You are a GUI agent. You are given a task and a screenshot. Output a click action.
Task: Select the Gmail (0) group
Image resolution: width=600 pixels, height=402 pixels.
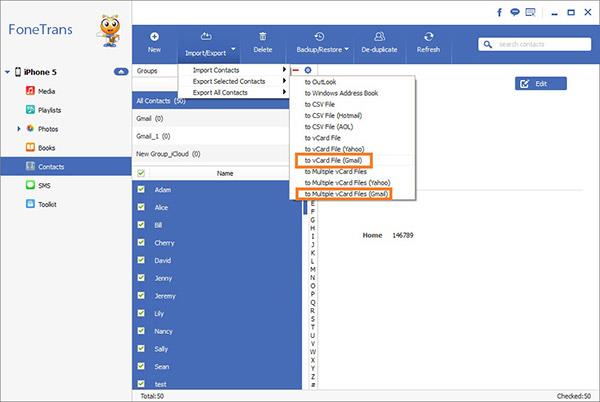pos(210,118)
